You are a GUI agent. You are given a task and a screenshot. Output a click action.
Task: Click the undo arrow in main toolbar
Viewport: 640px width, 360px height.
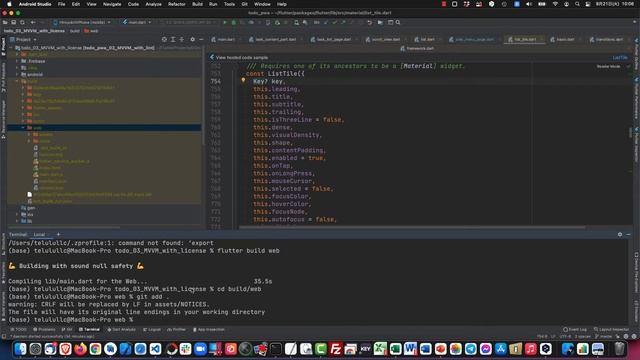[x=370, y=22]
